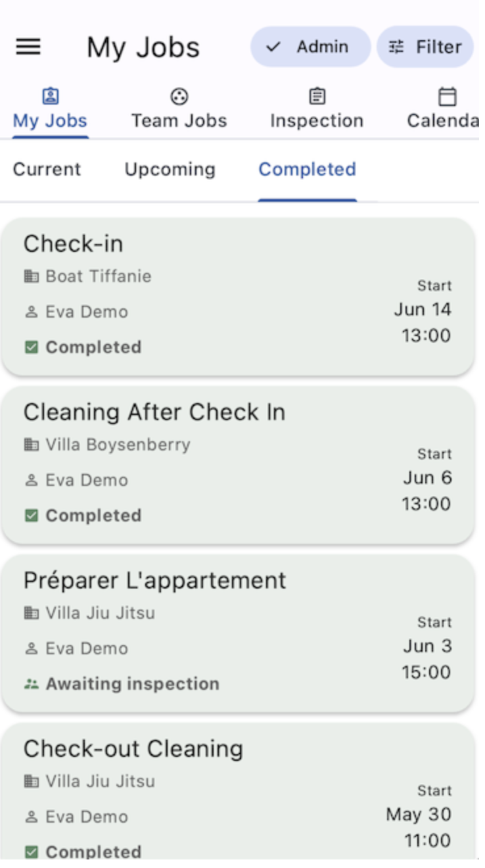This screenshot has height=868, width=485.
Task: Click the Calendar icon in the navigation
Action: (448, 97)
